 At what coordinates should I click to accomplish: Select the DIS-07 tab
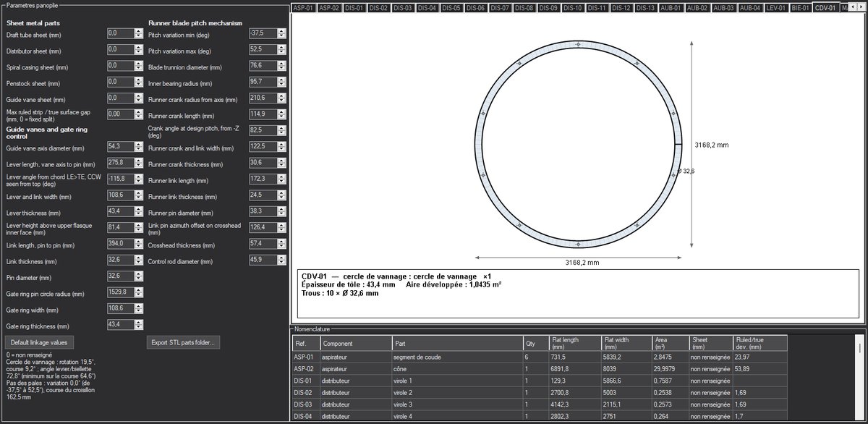(501, 8)
